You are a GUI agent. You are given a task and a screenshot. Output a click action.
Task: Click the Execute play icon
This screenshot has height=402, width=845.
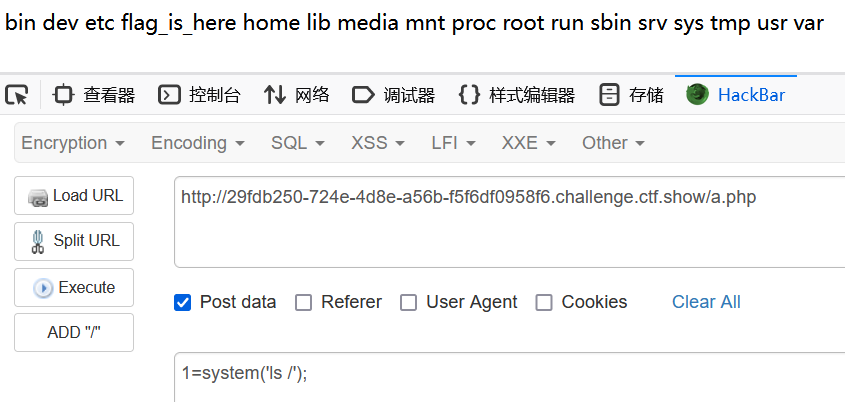(x=43, y=288)
